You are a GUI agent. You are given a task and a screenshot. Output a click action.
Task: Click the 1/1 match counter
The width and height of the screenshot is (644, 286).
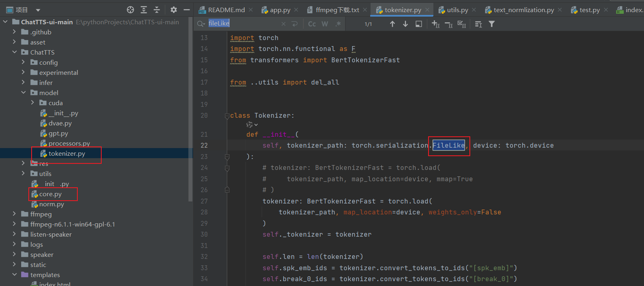click(368, 24)
